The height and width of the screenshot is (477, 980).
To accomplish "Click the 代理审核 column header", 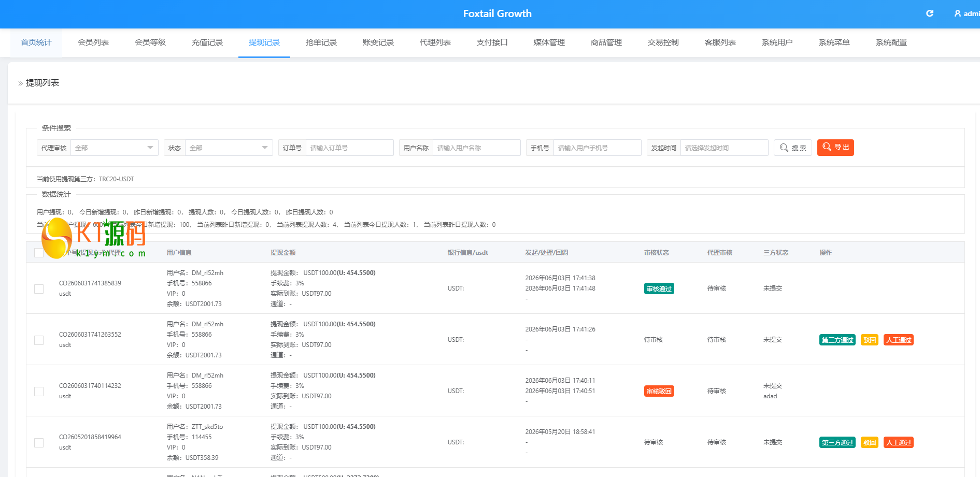I will click(720, 253).
